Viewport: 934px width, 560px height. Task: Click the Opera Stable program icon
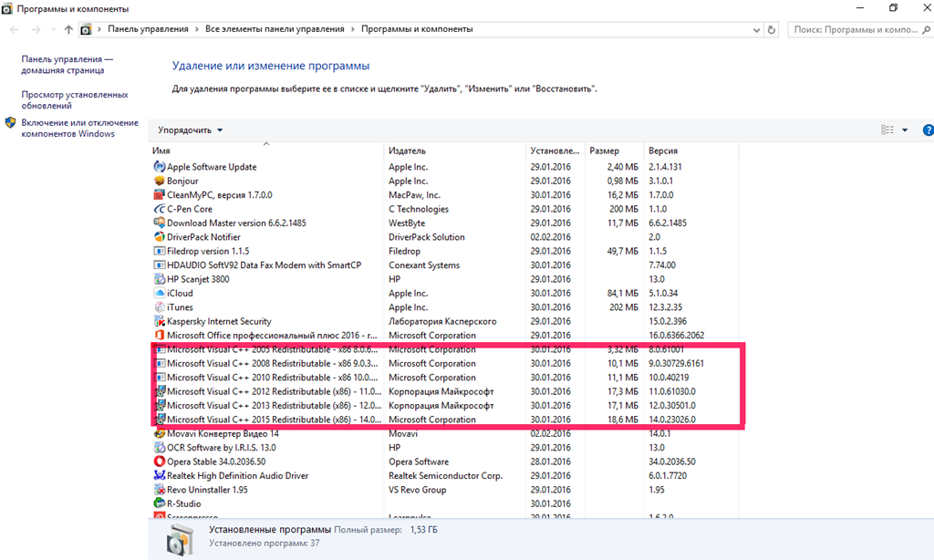click(x=159, y=461)
